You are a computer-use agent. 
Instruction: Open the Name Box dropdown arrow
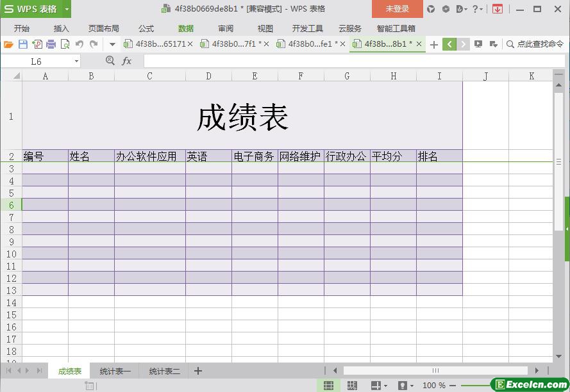point(76,61)
